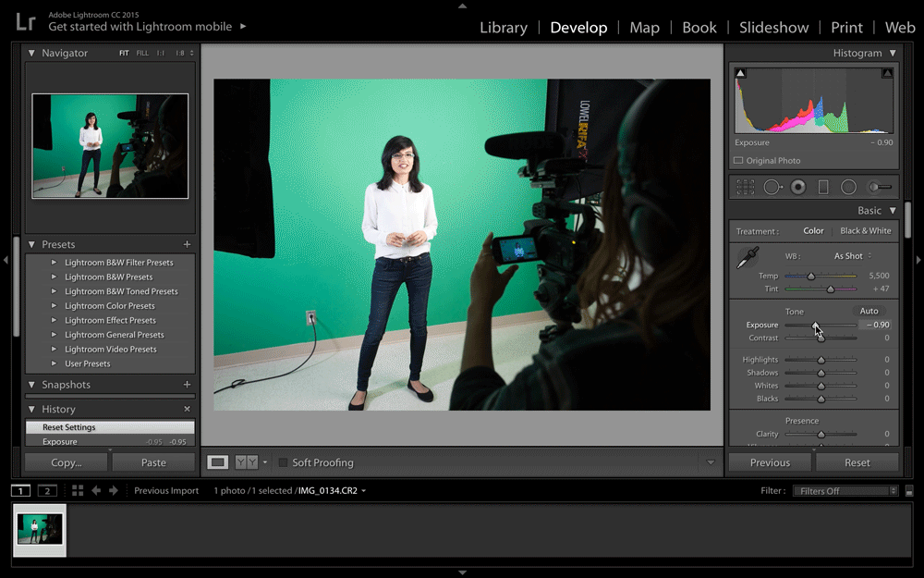
Task: Click the Reset button
Action: tap(857, 462)
